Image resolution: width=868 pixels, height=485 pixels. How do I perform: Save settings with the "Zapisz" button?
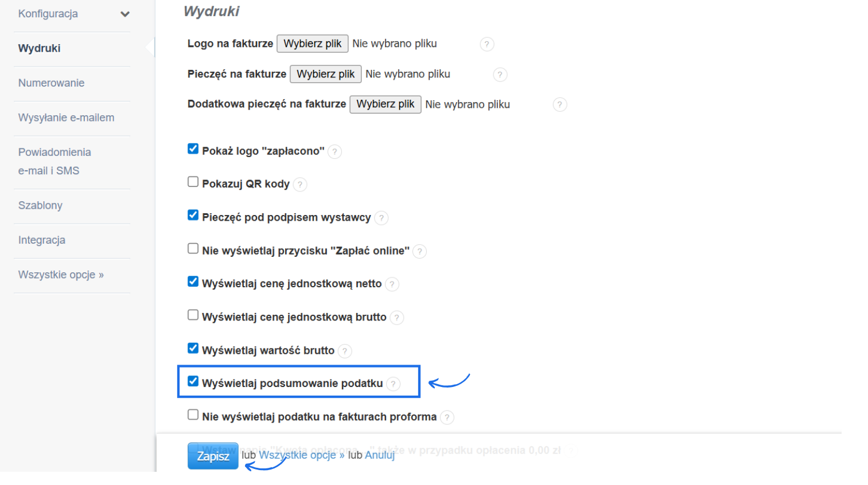(x=212, y=456)
